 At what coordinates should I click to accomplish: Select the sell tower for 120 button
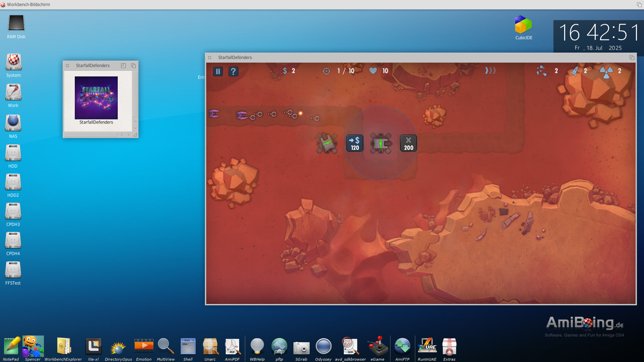click(355, 143)
